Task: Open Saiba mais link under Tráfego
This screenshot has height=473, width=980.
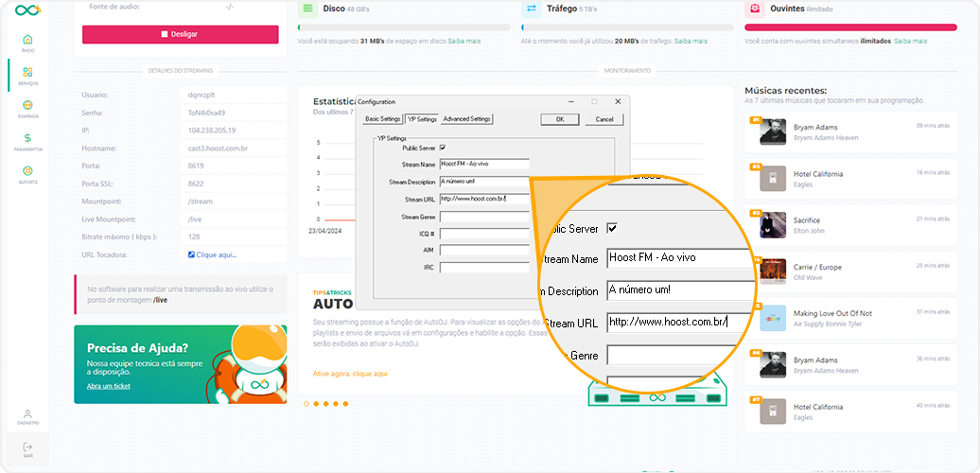Action: point(691,42)
